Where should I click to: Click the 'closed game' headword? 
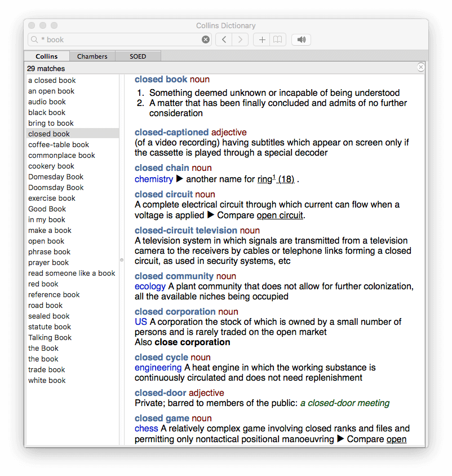click(162, 418)
